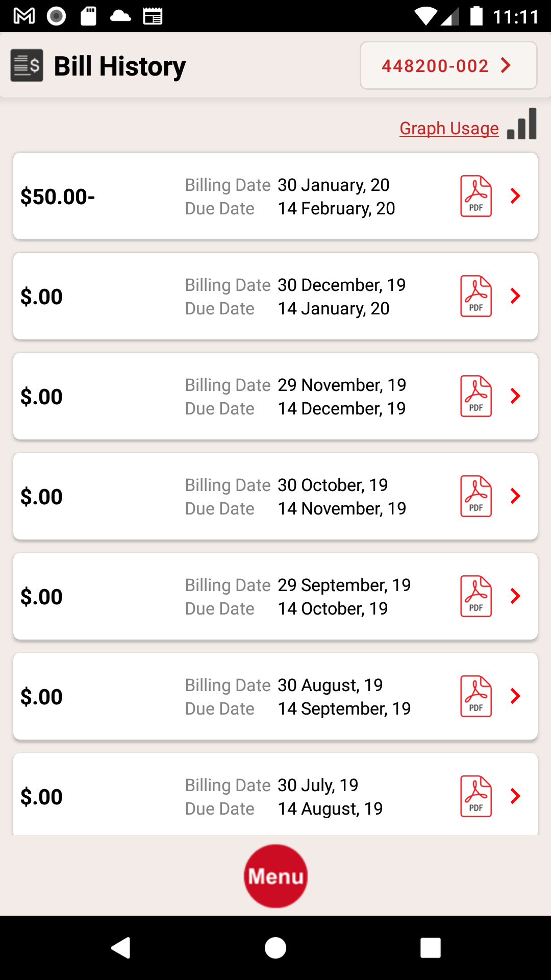Tap the bar chart usage icon
The height and width of the screenshot is (980, 551).
click(x=522, y=125)
